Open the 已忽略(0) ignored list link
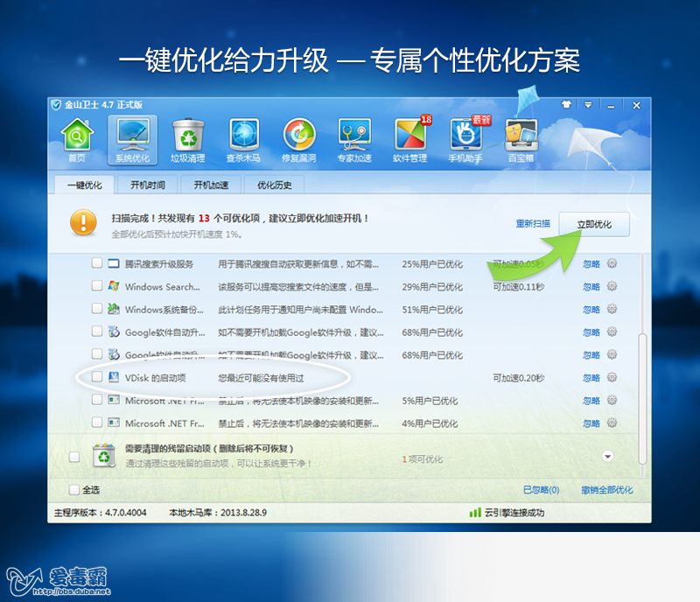 click(541, 490)
